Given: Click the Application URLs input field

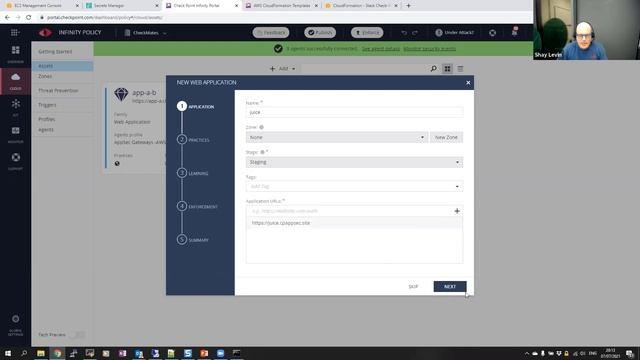Looking at the screenshot, I should (x=349, y=211).
